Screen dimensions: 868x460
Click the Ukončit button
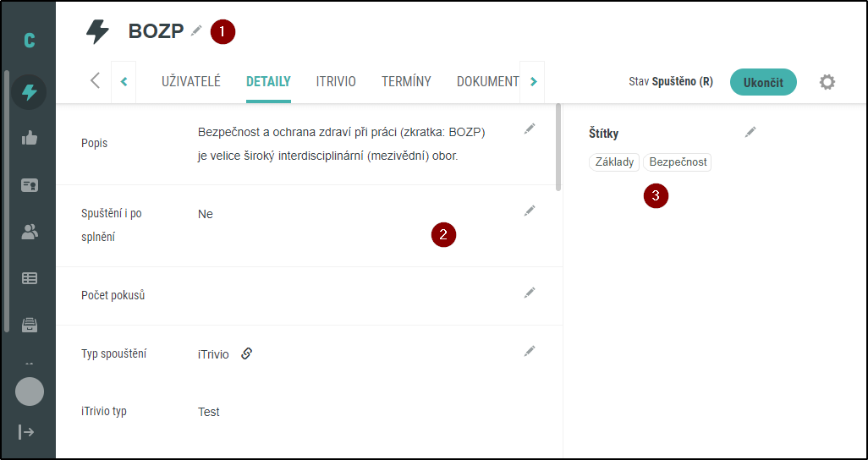click(x=763, y=83)
